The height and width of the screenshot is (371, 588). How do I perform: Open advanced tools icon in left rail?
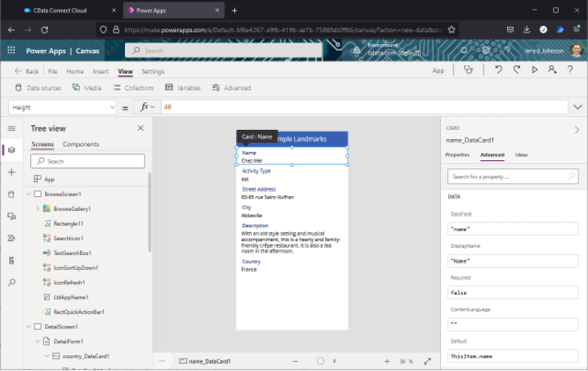(11, 261)
